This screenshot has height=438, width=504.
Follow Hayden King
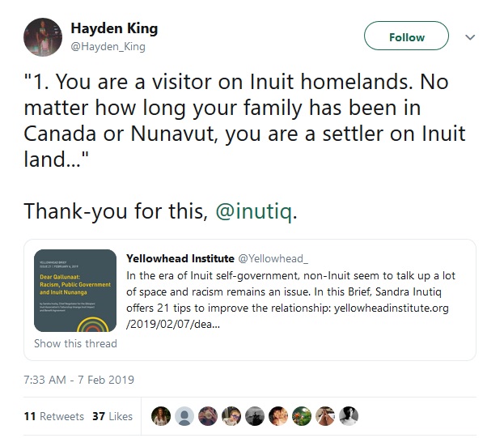point(406,36)
